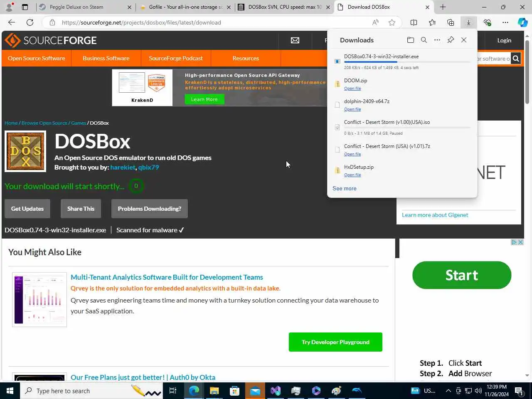
Task: Open the Open Source Software menu
Action: (37, 58)
